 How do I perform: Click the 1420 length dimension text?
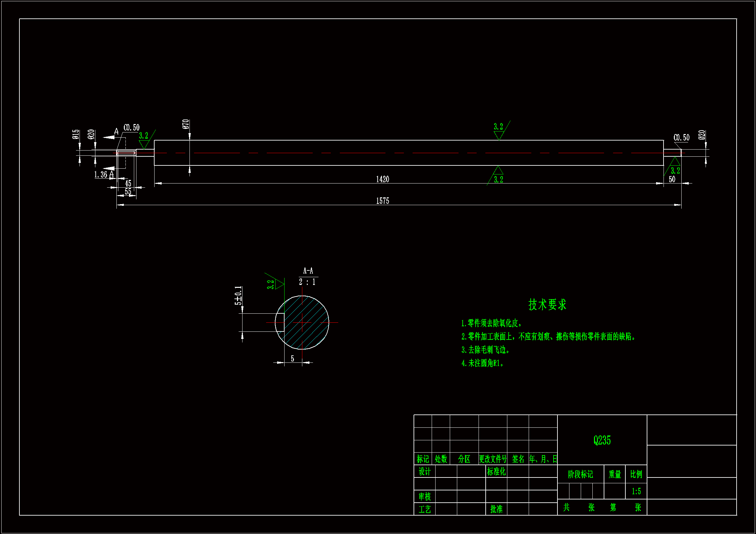382,179
